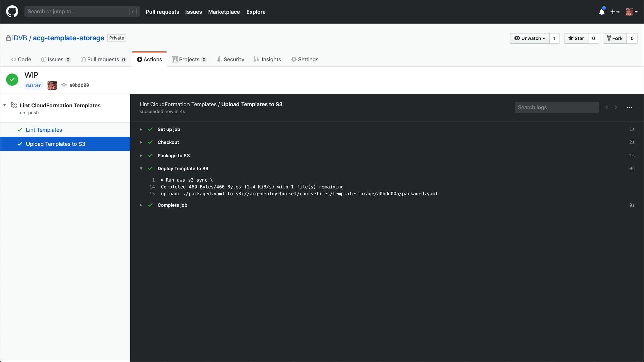Fork the repository
Image resolution: width=644 pixels, height=362 pixels.
coord(615,38)
